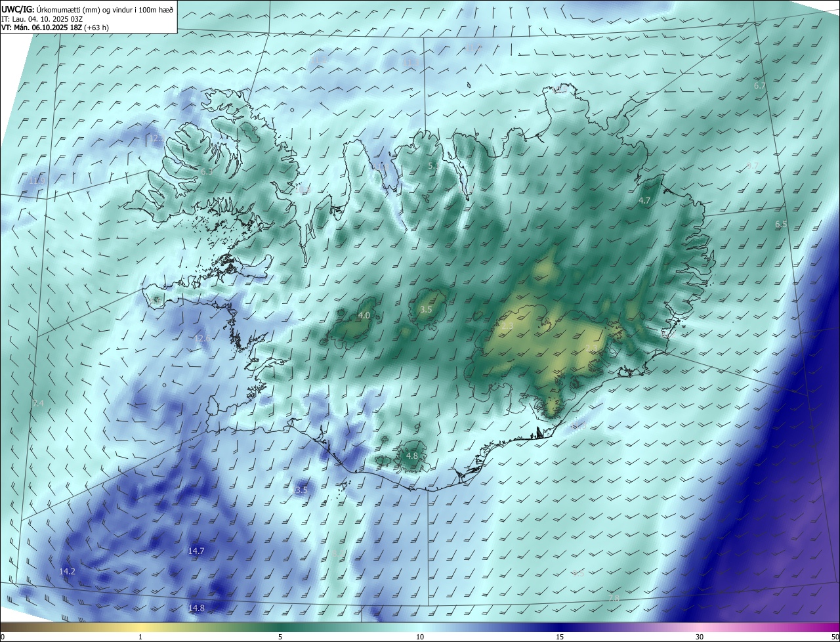Image resolution: width=840 pixels, height=642 pixels.
Task: Select the 13.5 value off the south coast
Action: pyautogui.click(x=299, y=490)
